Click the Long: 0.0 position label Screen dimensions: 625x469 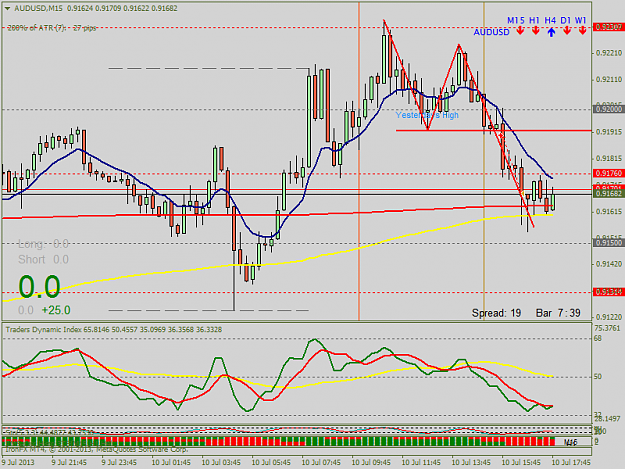[x=43, y=244]
